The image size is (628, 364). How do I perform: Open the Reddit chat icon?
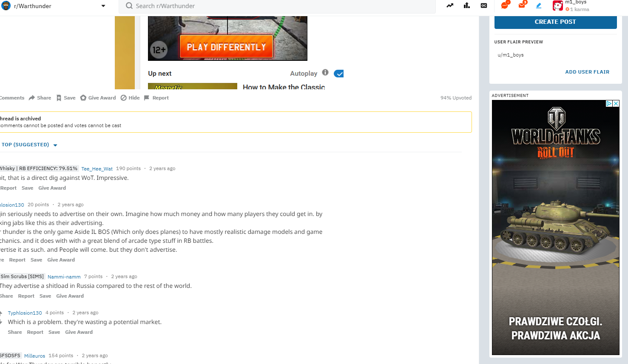(505, 6)
